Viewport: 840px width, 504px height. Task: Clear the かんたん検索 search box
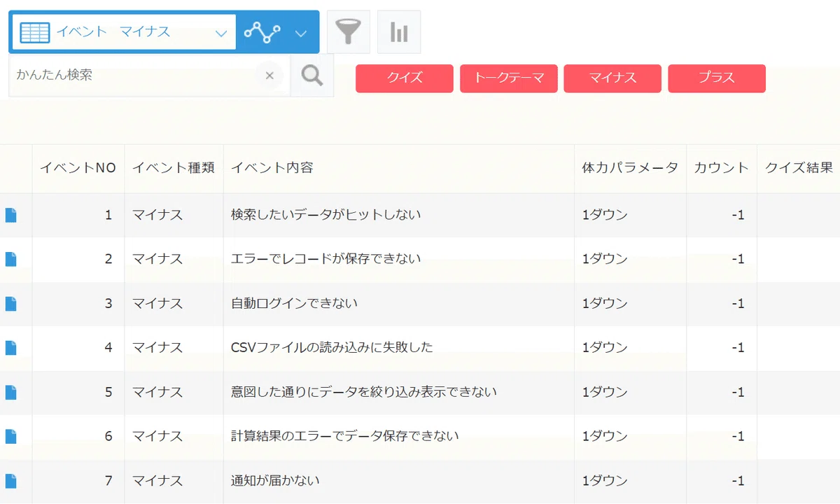269,75
